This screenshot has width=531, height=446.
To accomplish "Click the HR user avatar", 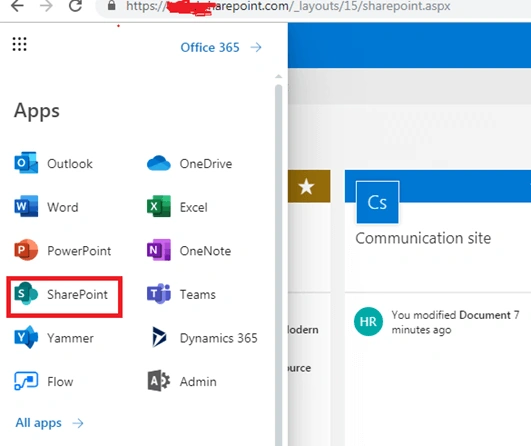I will (x=368, y=321).
